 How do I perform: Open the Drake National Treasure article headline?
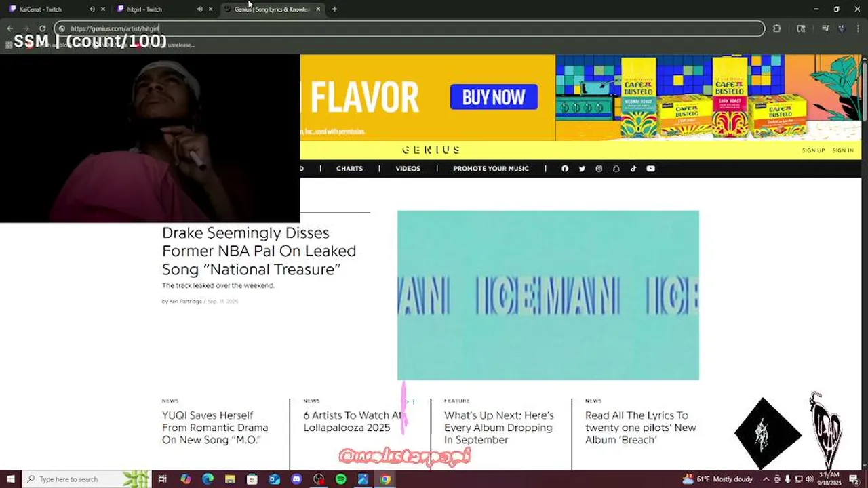coord(259,251)
